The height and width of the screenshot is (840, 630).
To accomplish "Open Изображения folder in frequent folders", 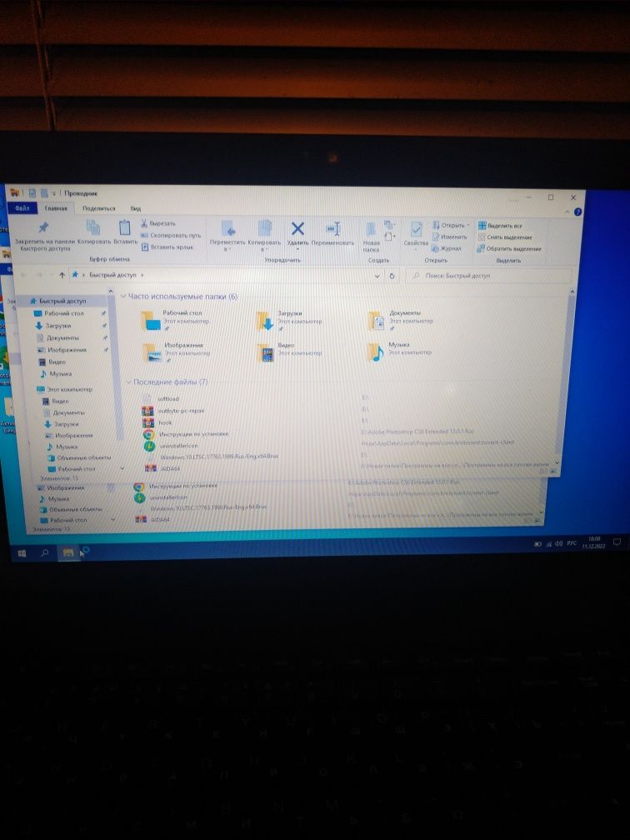I will coord(177,352).
